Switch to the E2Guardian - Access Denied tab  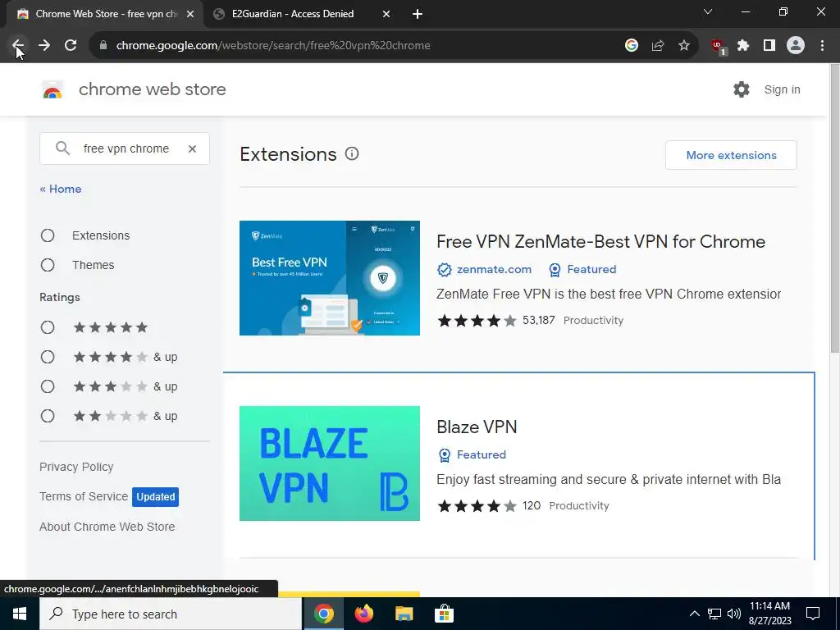click(300, 14)
